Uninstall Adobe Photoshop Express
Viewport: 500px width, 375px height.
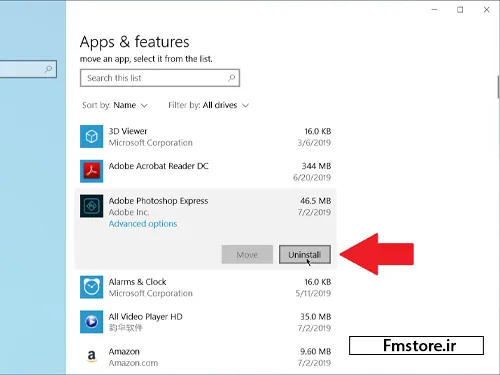(x=305, y=255)
